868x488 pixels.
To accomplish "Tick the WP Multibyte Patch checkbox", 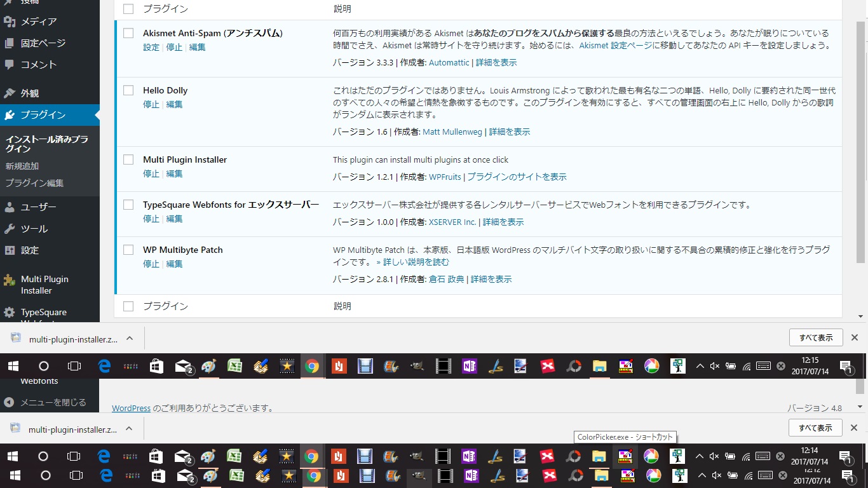I will tap(128, 250).
